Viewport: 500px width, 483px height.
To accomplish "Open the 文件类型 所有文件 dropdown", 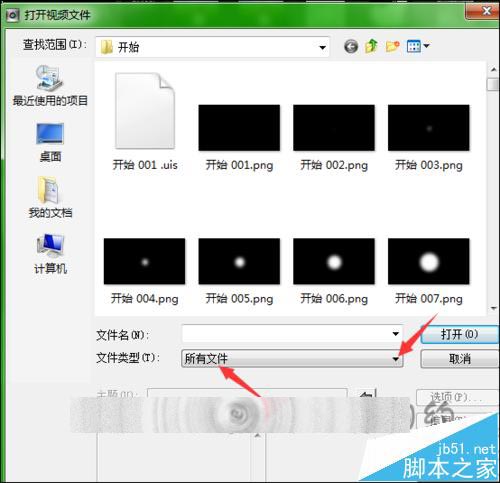I will [x=292, y=359].
